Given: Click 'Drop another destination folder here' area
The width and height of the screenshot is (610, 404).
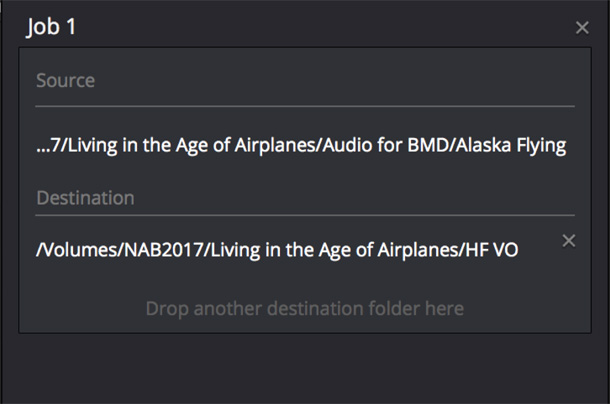Looking at the screenshot, I should [305, 308].
